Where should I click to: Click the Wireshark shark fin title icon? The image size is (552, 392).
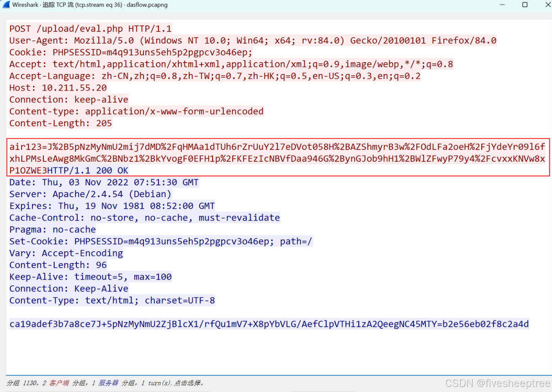coord(6,5)
